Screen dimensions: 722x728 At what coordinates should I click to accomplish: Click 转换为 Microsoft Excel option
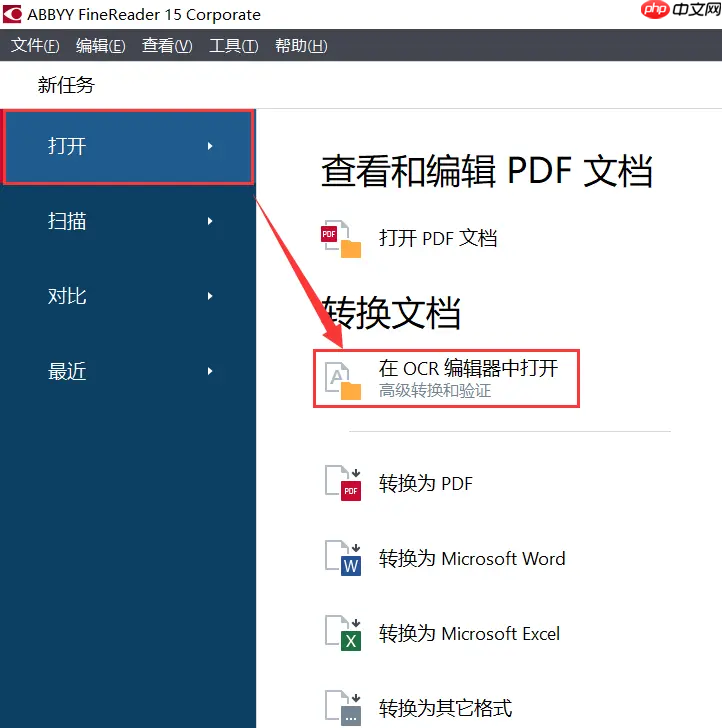point(469,634)
